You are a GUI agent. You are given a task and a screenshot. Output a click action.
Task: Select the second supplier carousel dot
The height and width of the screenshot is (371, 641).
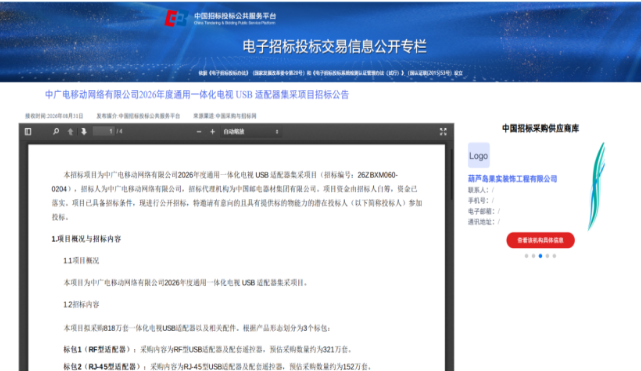click(533, 256)
